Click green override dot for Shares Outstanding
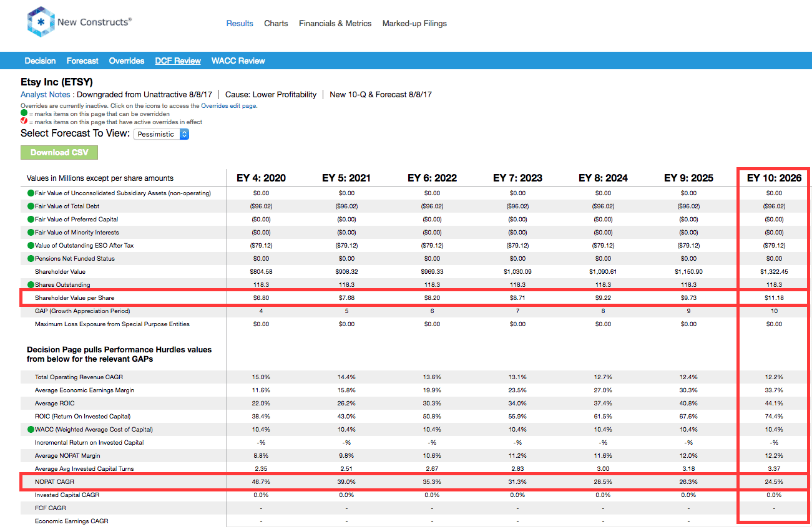The image size is (812, 527). tap(31, 285)
